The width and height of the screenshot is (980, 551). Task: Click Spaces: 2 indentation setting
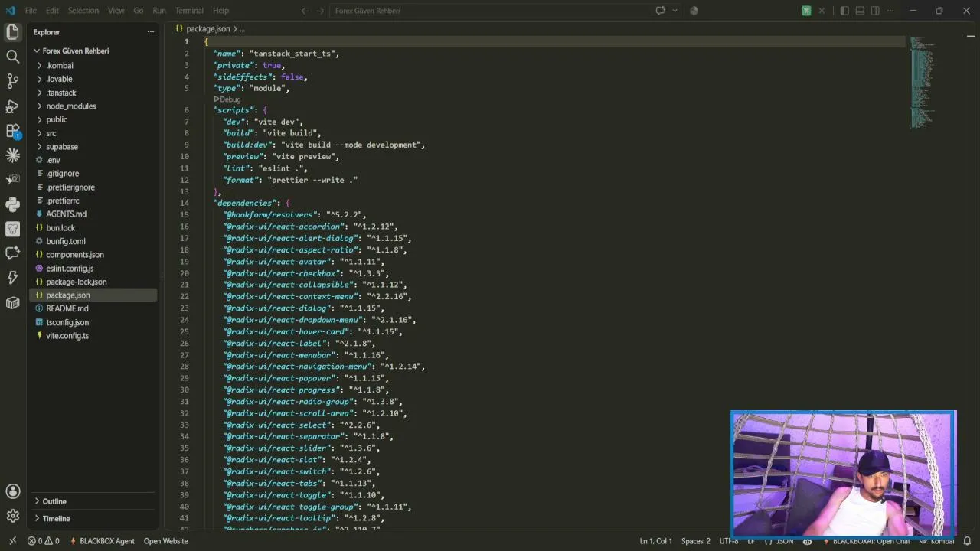[x=696, y=541]
